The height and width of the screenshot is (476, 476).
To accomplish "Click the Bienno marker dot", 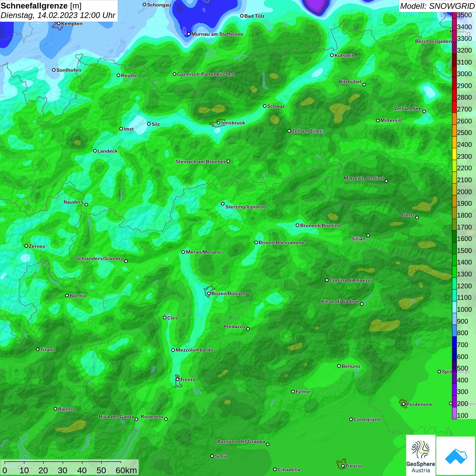I will tap(55, 409).
